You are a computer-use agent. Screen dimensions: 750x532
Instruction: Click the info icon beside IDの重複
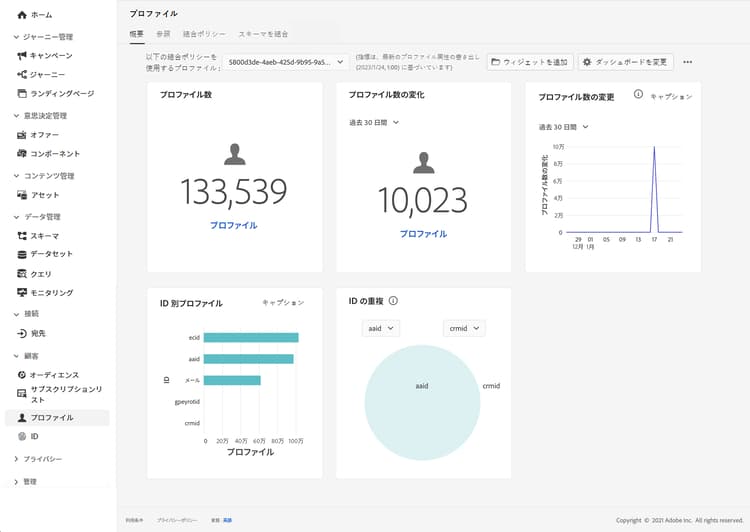393,301
